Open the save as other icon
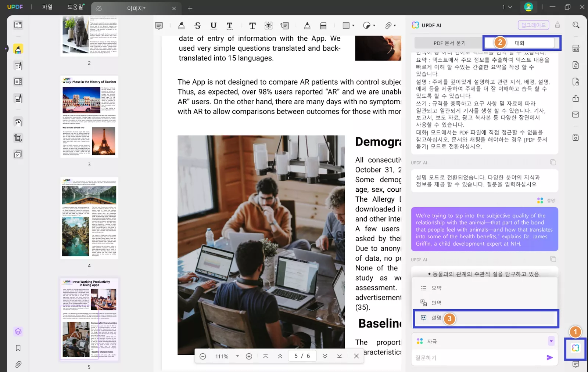The height and width of the screenshot is (372, 588). [576, 138]
